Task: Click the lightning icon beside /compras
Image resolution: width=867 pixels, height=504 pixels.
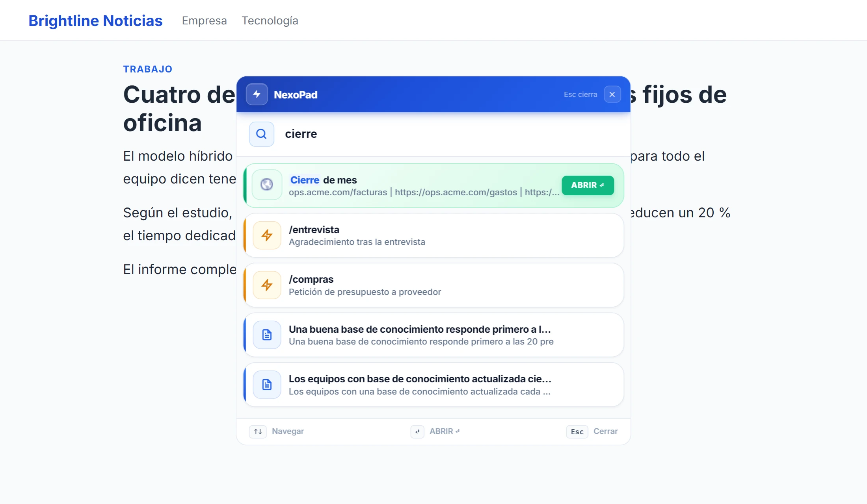Action: coord(267,285)
